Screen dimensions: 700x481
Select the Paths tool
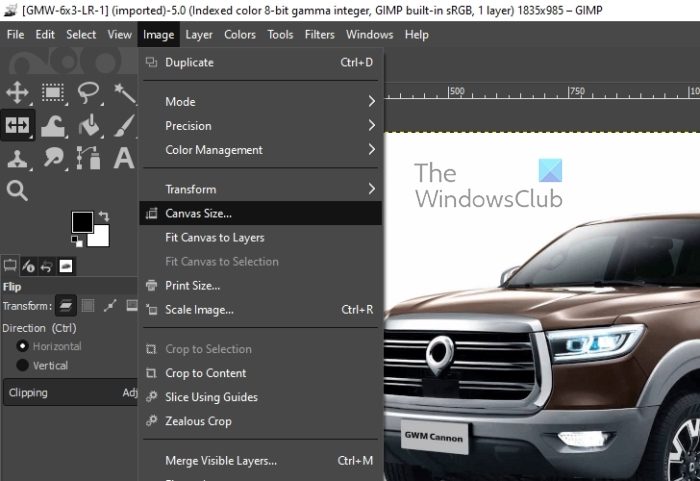click(88, 158)
